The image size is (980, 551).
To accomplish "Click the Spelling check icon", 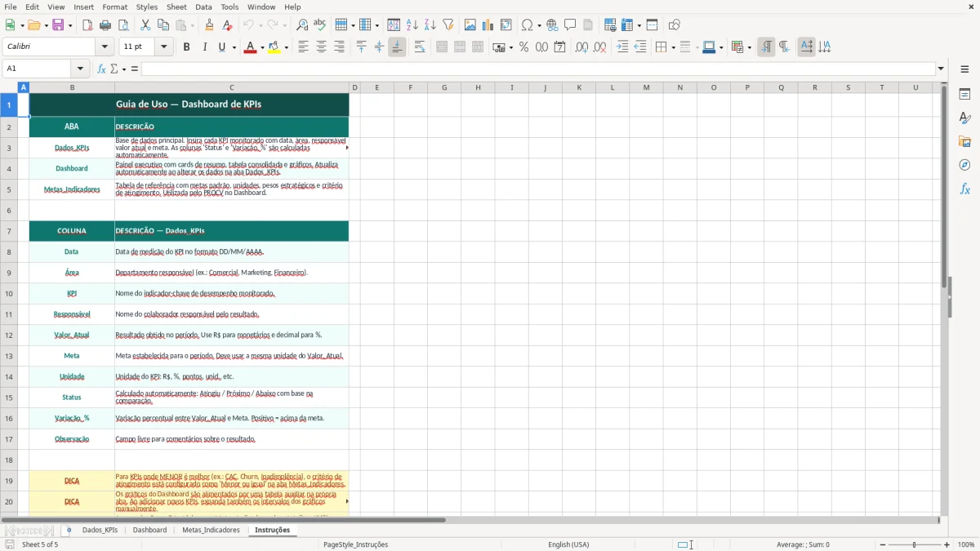I will pos(319,25).
